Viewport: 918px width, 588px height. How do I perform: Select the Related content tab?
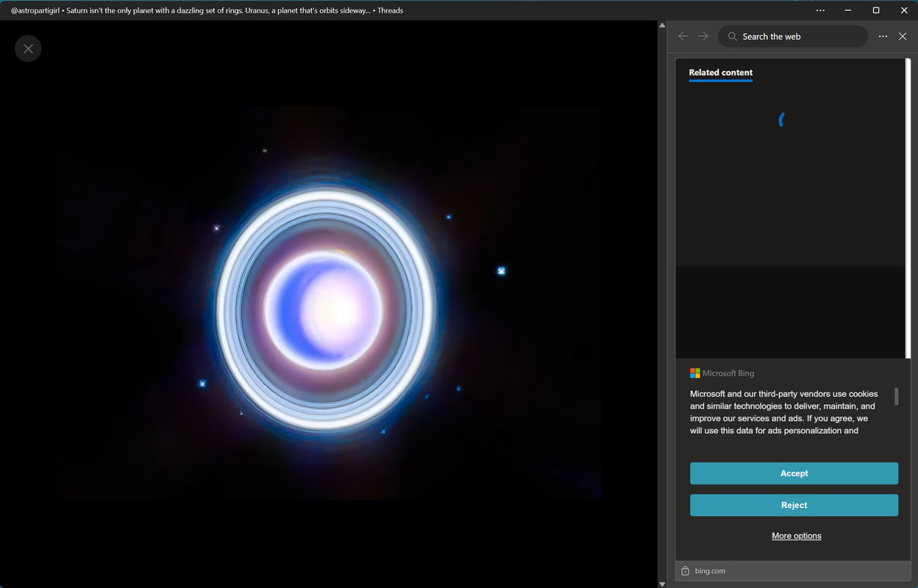(x=720, y=72)
